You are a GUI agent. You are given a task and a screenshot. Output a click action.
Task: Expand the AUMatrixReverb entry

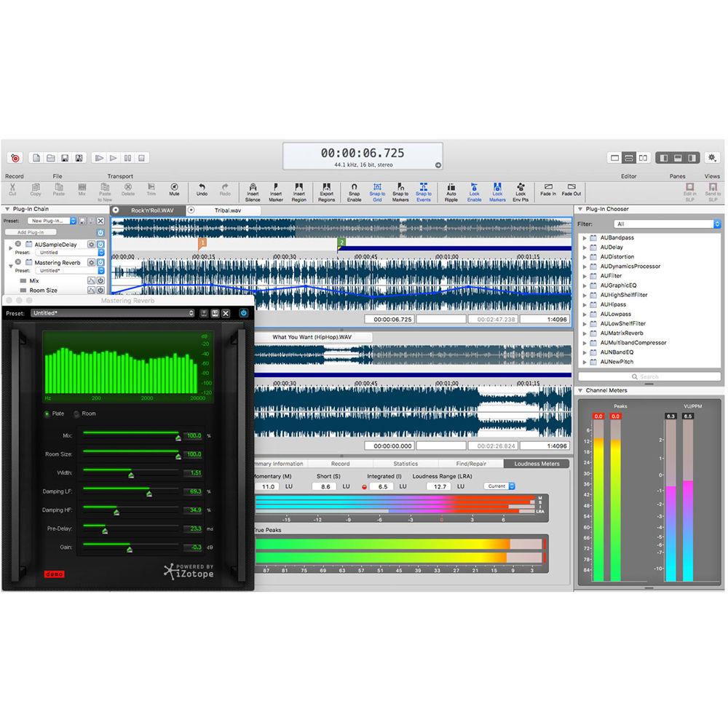tap(585, 333)
